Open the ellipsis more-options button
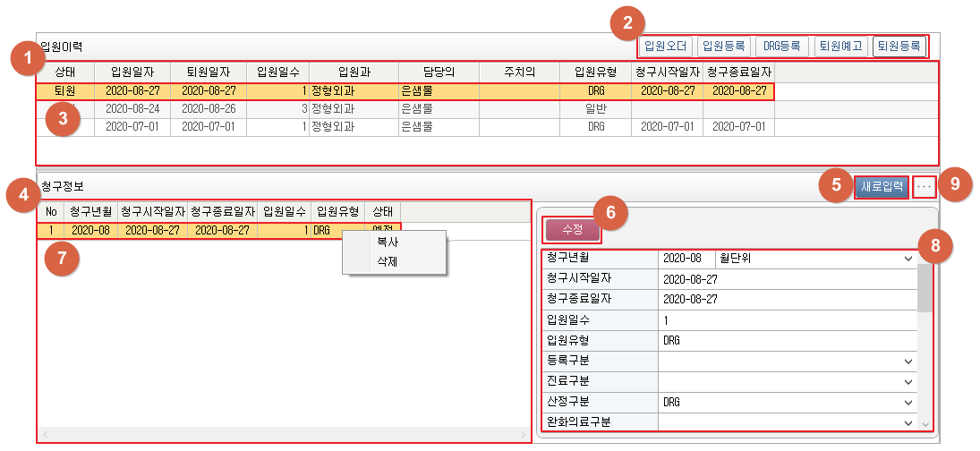The height and width of the screenshot is (451, 980). click(925, 186)
